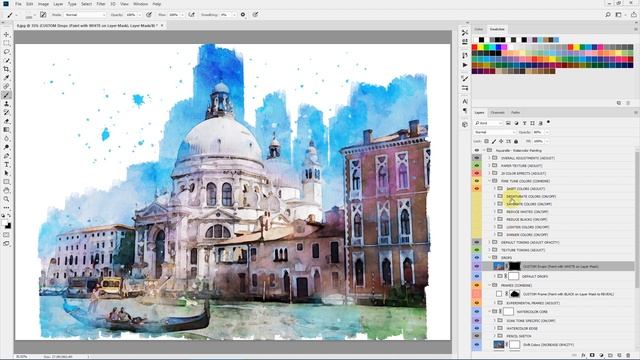Create new adjustment layer
This screenshot has width=640, height=360.
[601, 356]
